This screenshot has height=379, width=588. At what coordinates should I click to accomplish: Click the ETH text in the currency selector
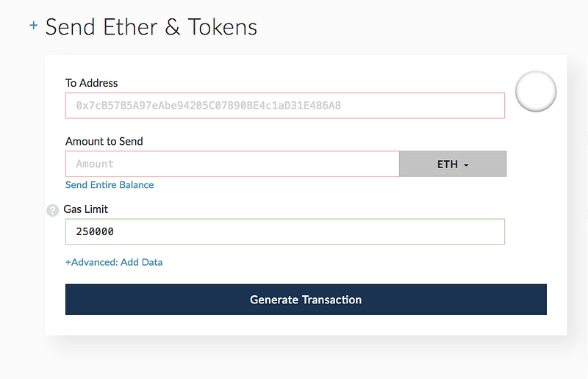click(447, 164)
